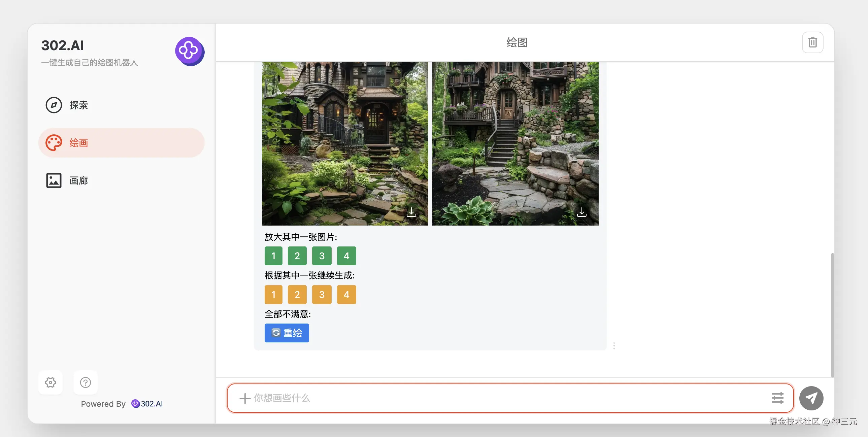Open the help question mark icon
868x437 pixels.
click(x=85, y=382)
